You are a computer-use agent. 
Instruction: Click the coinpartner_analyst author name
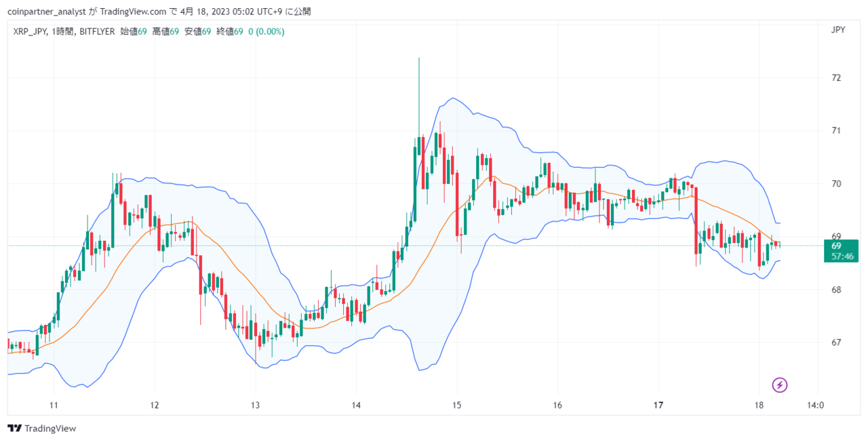point(46,12)
